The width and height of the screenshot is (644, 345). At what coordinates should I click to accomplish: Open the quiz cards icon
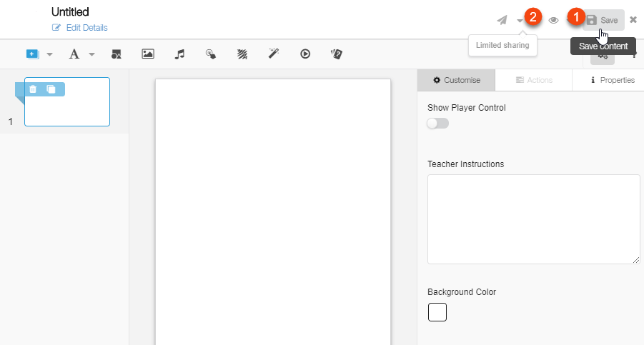point(337,54)
